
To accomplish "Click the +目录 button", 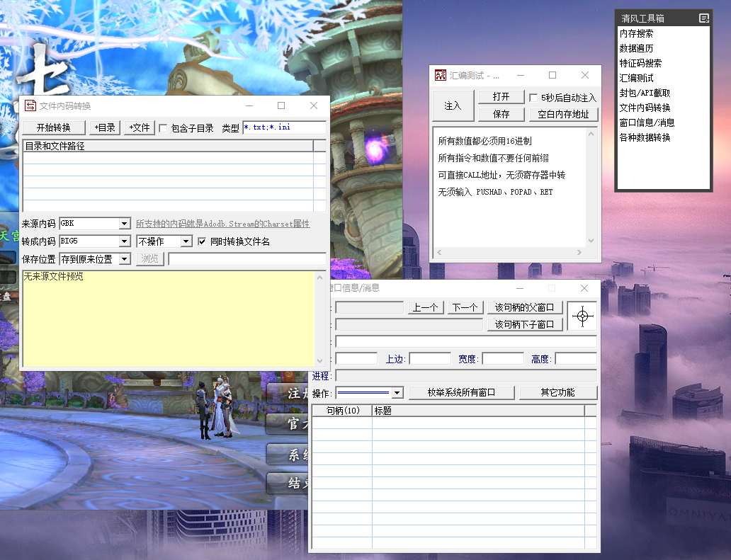I will (x=105, y=127).
